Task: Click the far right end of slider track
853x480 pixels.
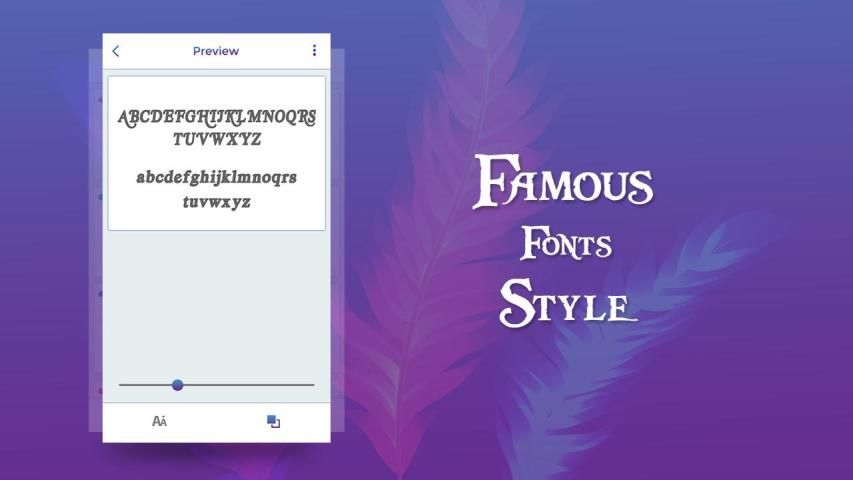Action: [x=312, y=384]
